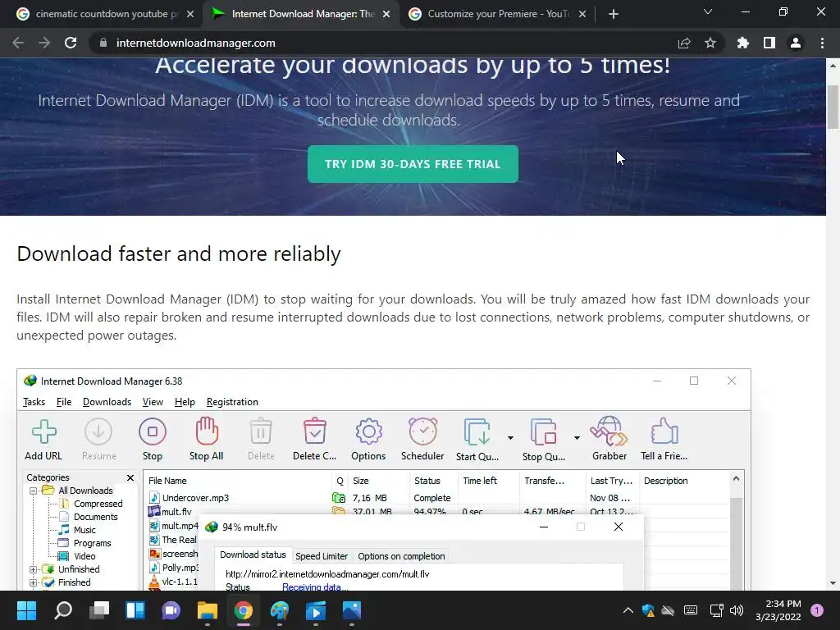Expand the Start Queue dropdown arrow
Viewport: 840px width, 630px height.
tap(510, 438)
